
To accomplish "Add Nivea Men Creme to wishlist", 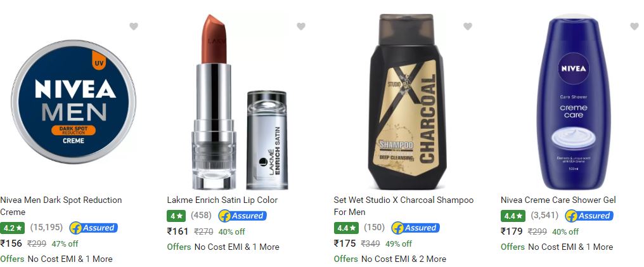I will coord(134,26).
